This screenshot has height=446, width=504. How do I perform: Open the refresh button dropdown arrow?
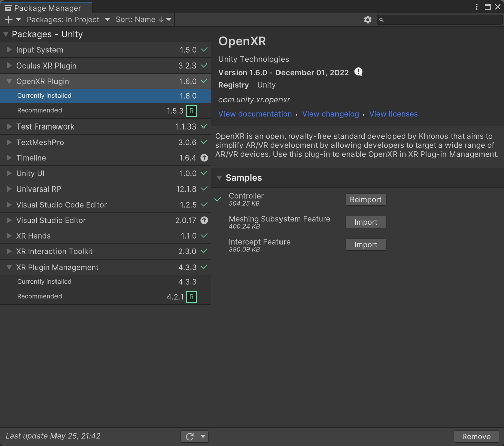pyautogui.click(x=202, y=436)
